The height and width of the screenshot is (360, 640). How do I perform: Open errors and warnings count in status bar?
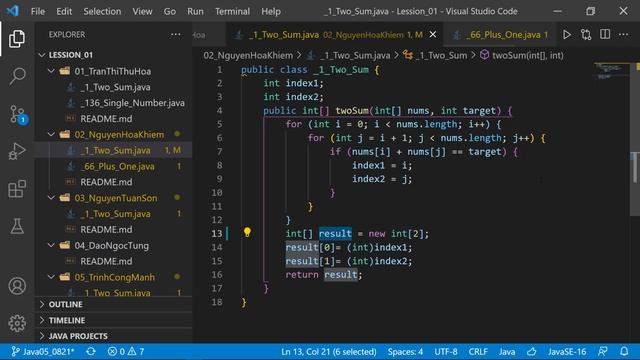126,351
